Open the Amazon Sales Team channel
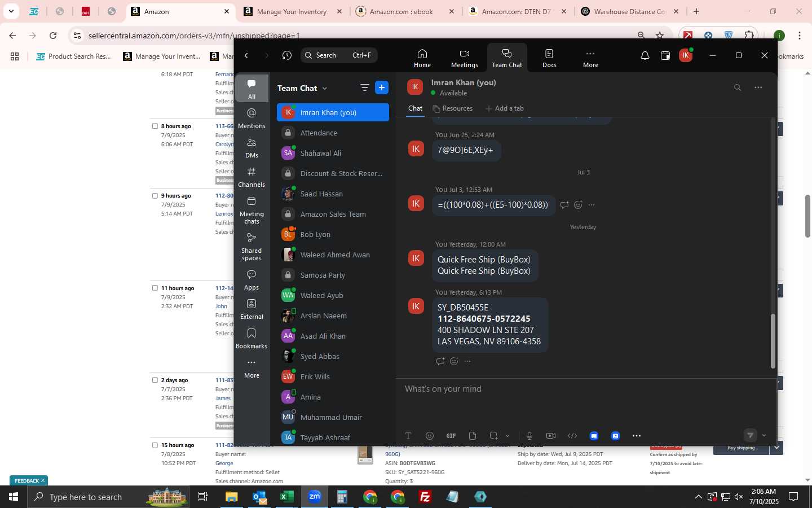812x508 pixels. point(333,214)
